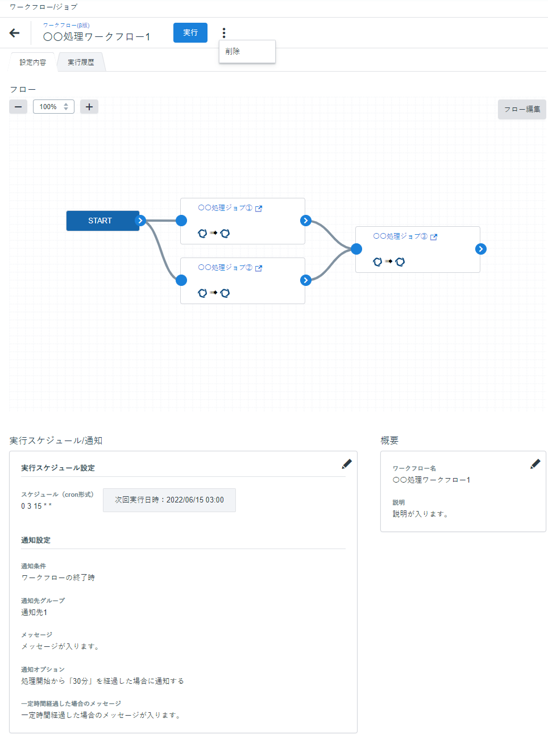Open the フロー編集 editor

(522, 109)
